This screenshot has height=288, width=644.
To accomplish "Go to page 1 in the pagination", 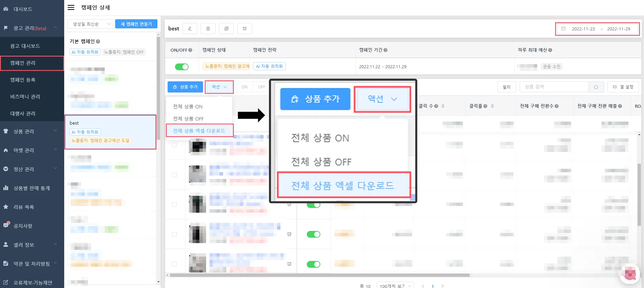I will click(x=432, y=286).
